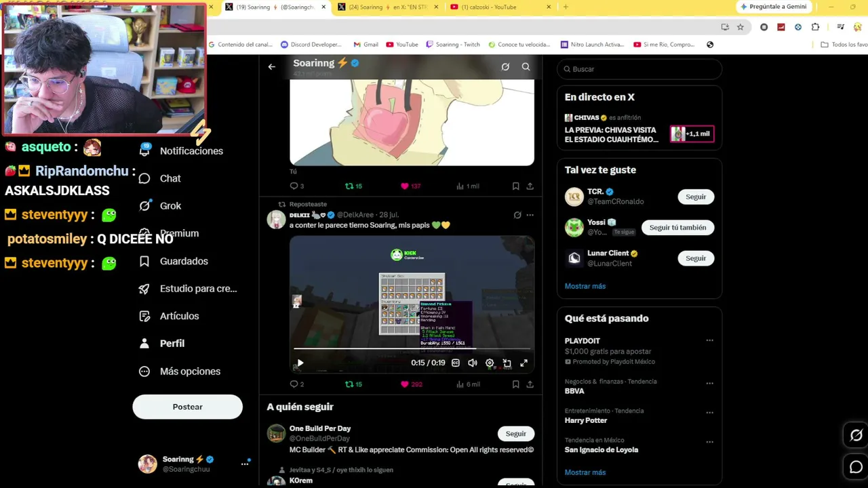This screenshot has height=488, width=868.
Task: Open the more menu on DELKII post
Action: (x=530, y=215)
